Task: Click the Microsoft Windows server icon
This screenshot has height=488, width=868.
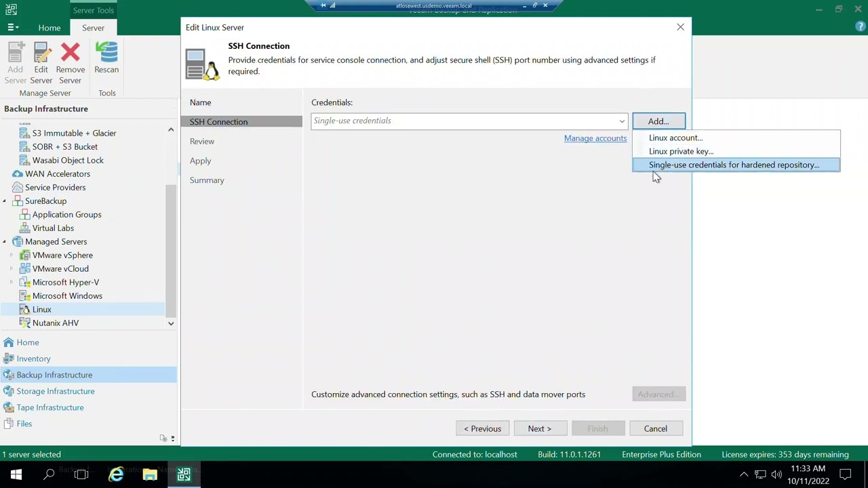Action: click(x=24, y=296)
